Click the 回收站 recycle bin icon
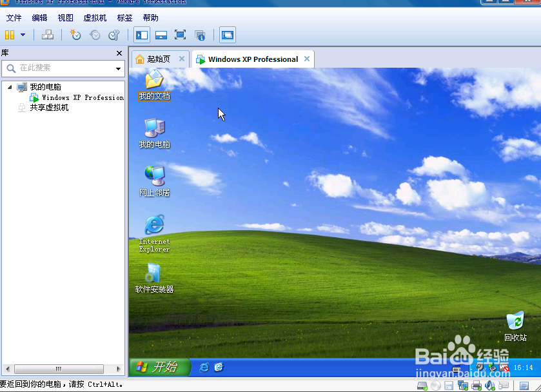This screenshot has height=392, width=541. [515, 326]
